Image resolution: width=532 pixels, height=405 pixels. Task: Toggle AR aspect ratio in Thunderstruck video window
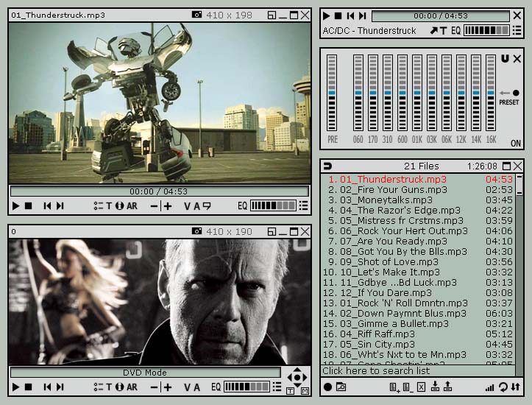pyautogui.click(x=132, y=205)
